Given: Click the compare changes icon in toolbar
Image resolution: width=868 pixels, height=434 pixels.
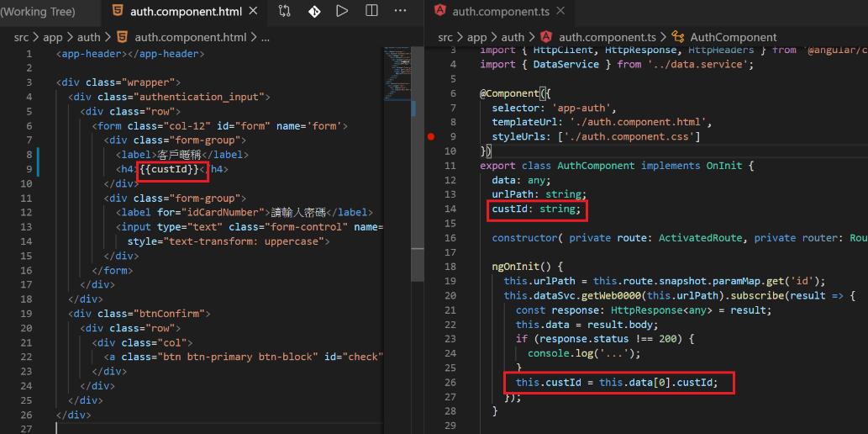Looking at the screenshot, I should (x=285, y=11).
